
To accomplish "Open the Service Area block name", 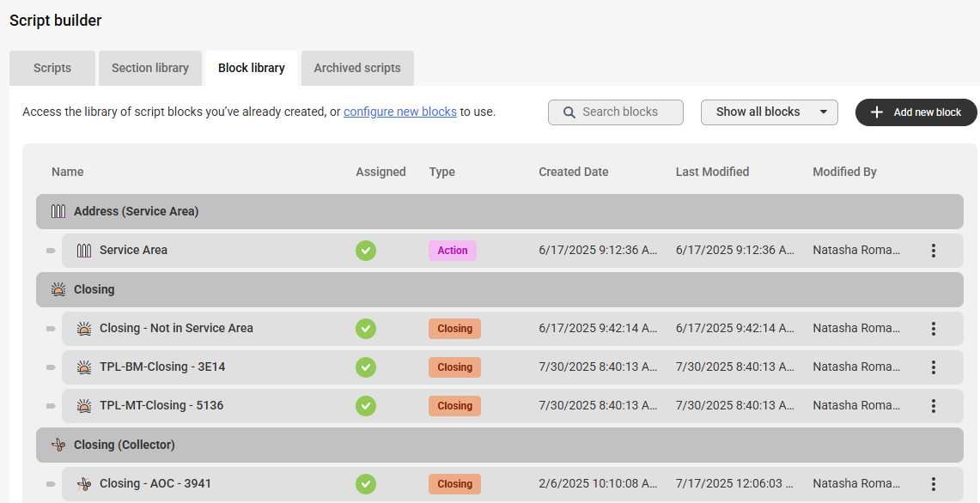I will (133, 250).
